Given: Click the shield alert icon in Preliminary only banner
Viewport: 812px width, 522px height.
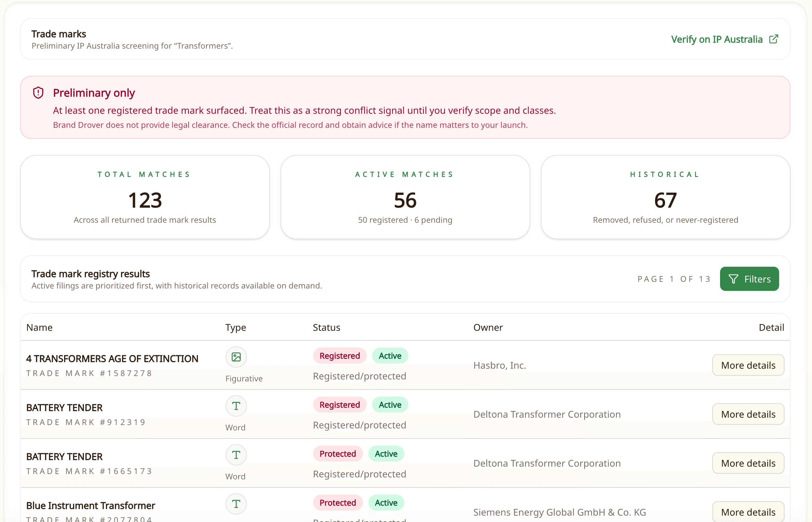Looking at the screenshot, I should [38, 93].
